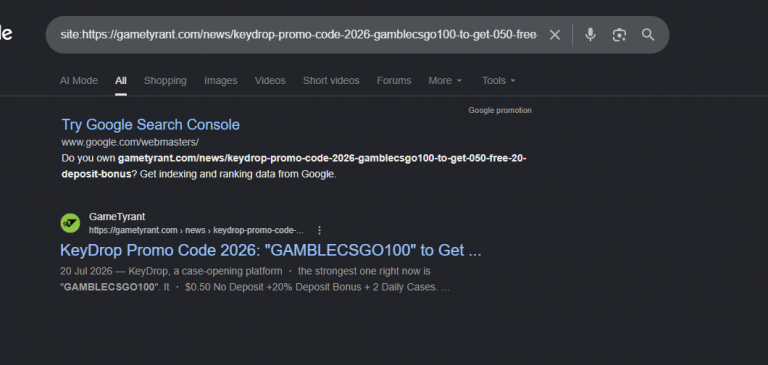Open the Tools dropdown
The width and height of the screenshot is (768, 365).
pyautogui.click(x=499, y=80)
